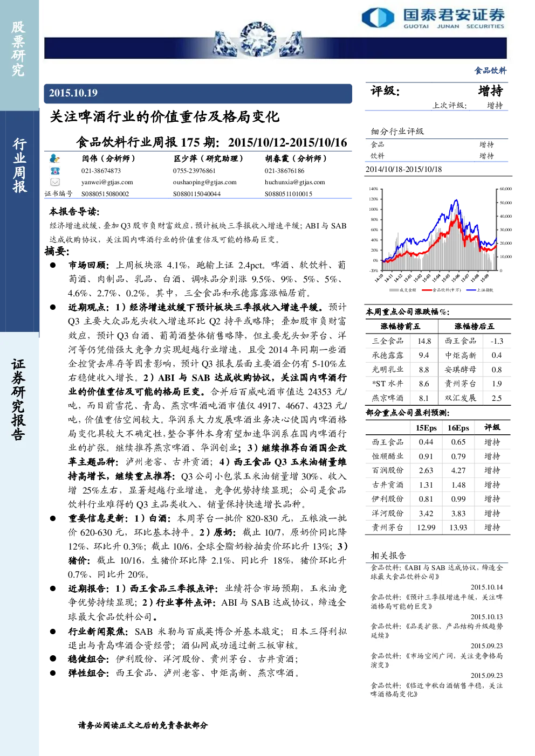
Task: Click table cell 光明乳业
Action: pos(388,370)
